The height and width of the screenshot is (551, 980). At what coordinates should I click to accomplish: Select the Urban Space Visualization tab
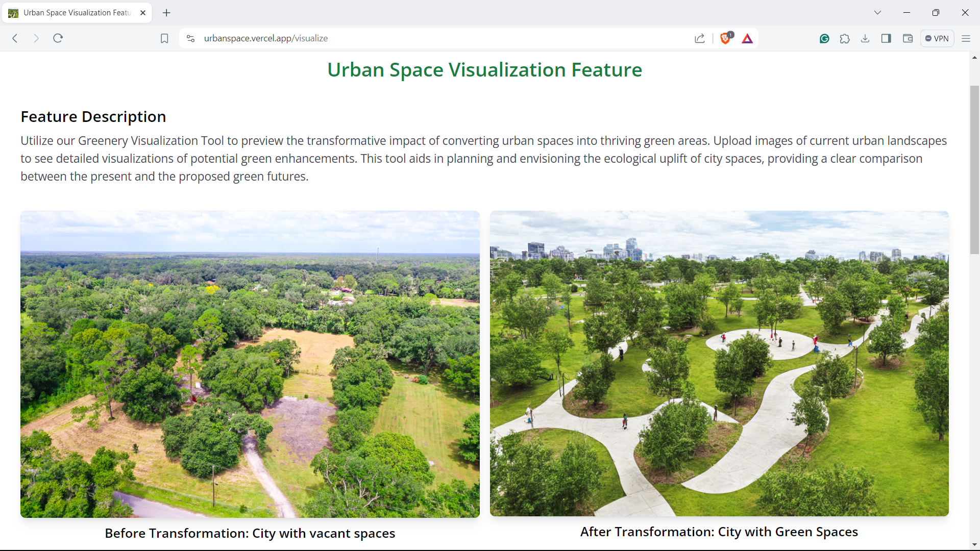[x=77, y=13]
